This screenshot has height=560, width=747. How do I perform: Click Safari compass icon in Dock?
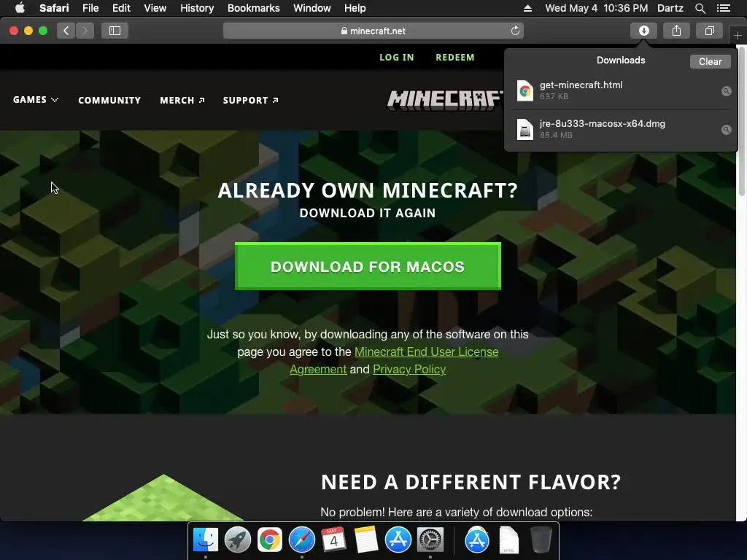pos(301,540)
